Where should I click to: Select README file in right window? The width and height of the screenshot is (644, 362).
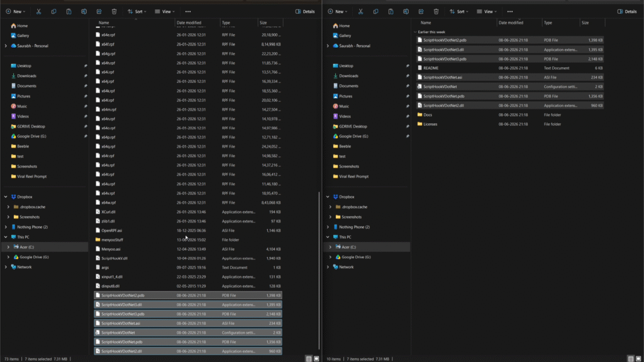pos(509,68)
